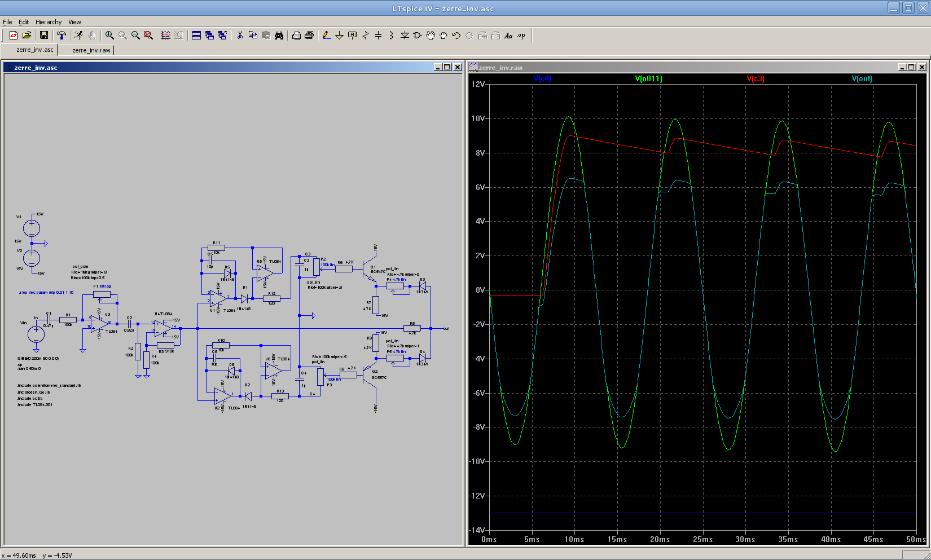Viewport: 931px width, 560px height.
Task: Select the Drag closed-hand tool
Action: pyautogui.click(x=443, y=35)
